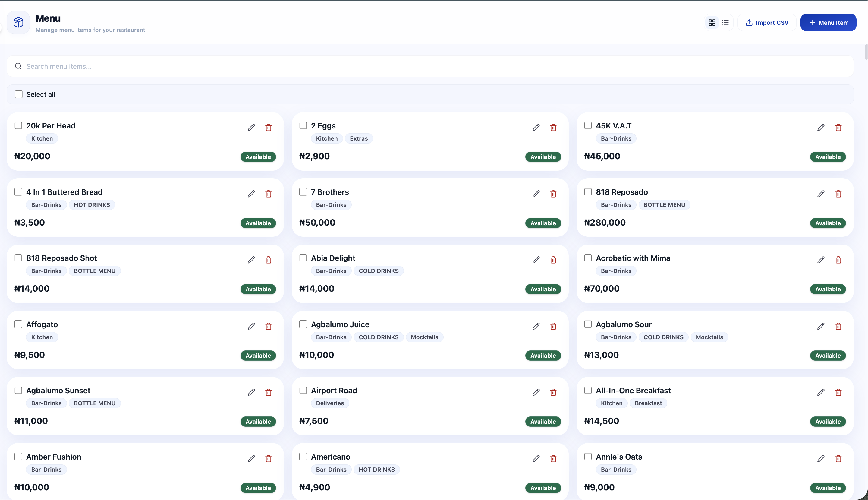Image resolution: width=868 pixels, height=500 pixels.
Task: Click Available badge on Affogato card
Action: pos(258,356)
